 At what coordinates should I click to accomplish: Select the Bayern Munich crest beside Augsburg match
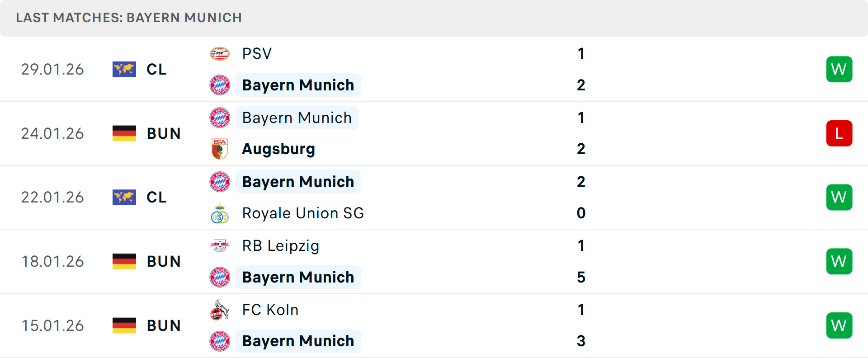220,117
